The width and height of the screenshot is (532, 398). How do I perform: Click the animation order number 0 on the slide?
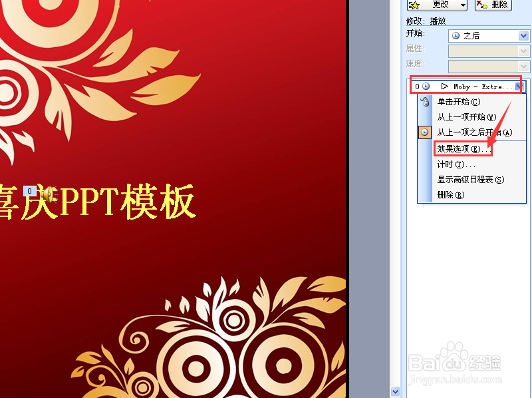pos(29,190)
